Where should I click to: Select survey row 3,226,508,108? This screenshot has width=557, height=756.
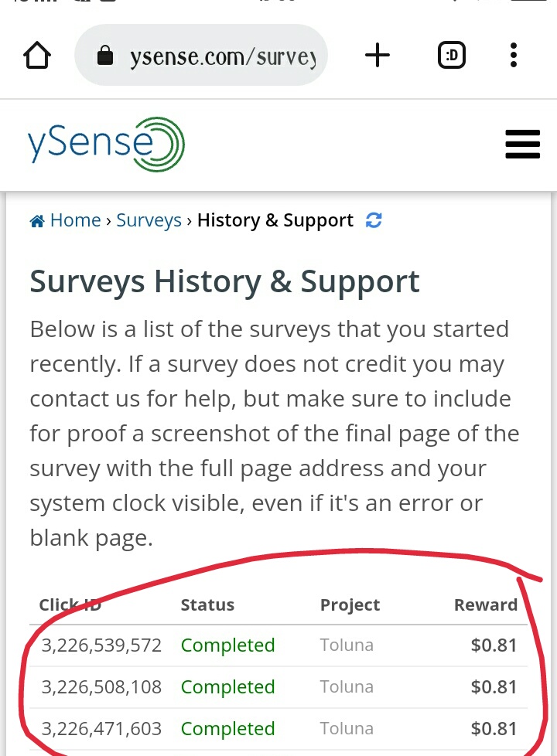[x=278, y=687]
